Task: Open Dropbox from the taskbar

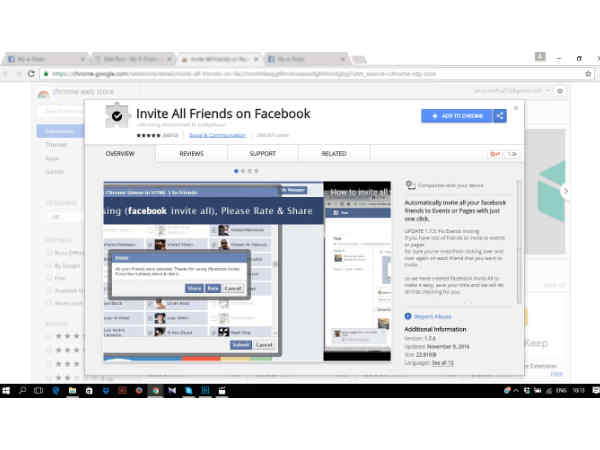Action: (106, 390)
